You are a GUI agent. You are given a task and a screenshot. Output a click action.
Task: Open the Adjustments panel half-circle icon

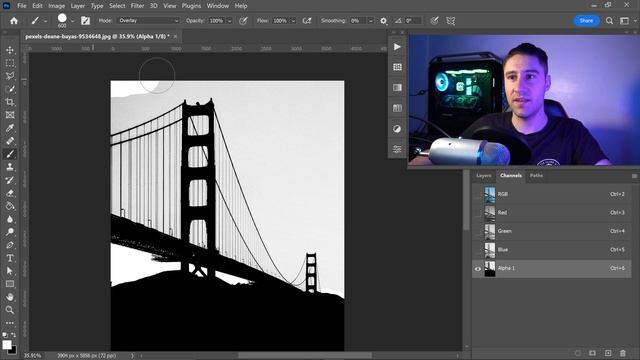tap(397, 129)
